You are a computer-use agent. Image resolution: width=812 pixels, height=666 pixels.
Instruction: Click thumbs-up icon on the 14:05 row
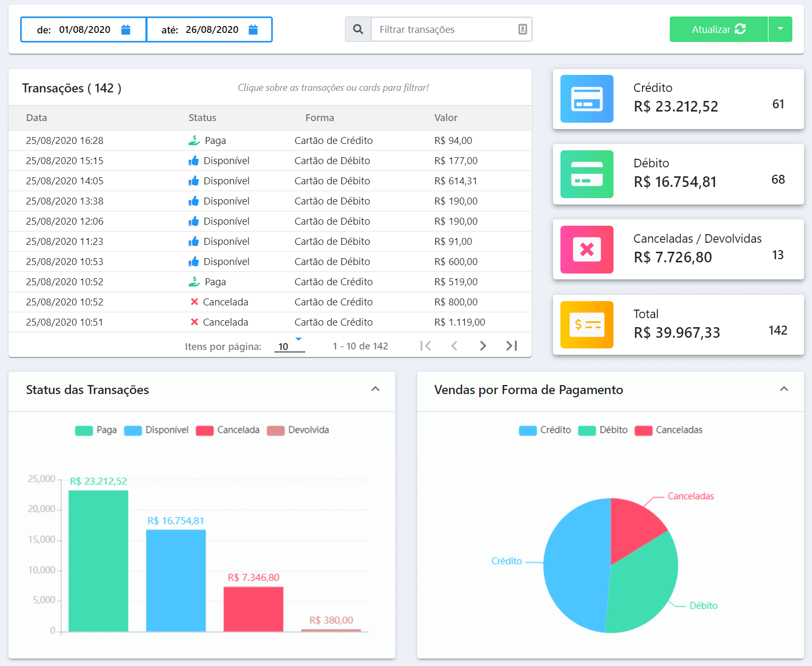pos(194,181)
